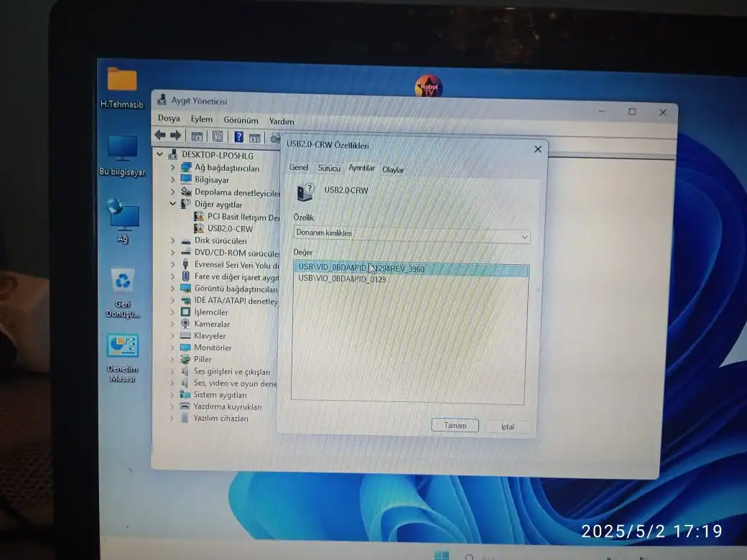Screen dimensions: 747x560
Task: Open the Donanım kimlikleri property dropdown
Action: (412, 235)
